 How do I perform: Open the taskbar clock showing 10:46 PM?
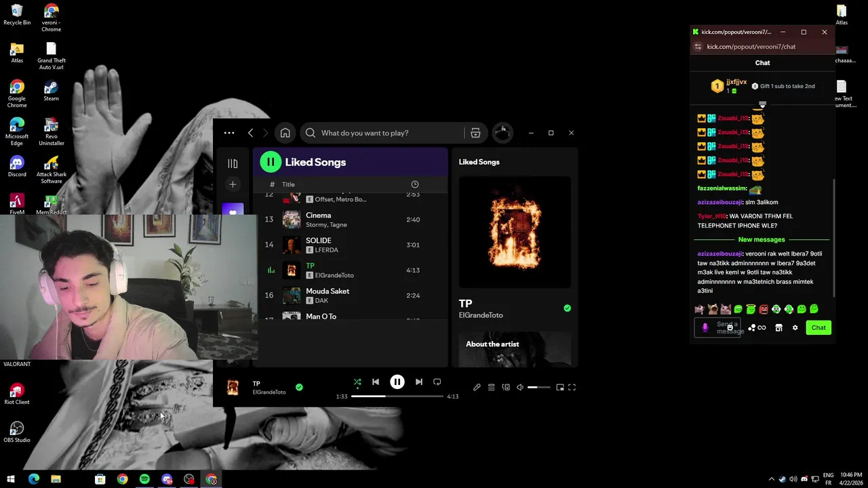pos(851,479)
